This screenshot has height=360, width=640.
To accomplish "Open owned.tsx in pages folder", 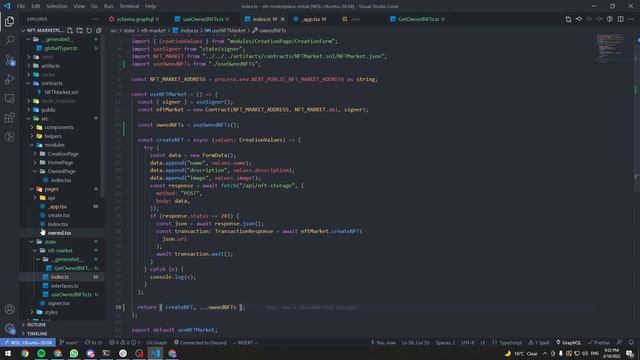I will (x=59, y=233).
